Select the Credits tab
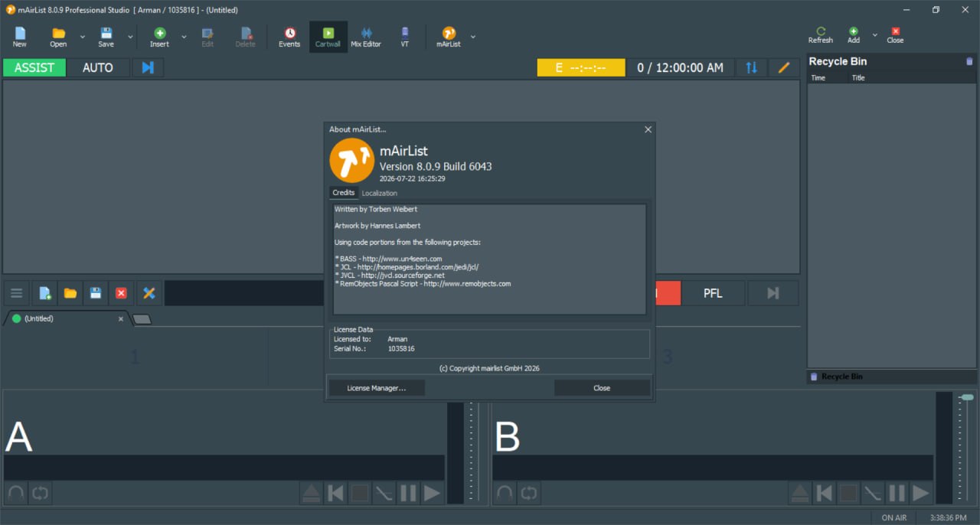980x525 pixels. pyautogui.click(x=344, y=193)
